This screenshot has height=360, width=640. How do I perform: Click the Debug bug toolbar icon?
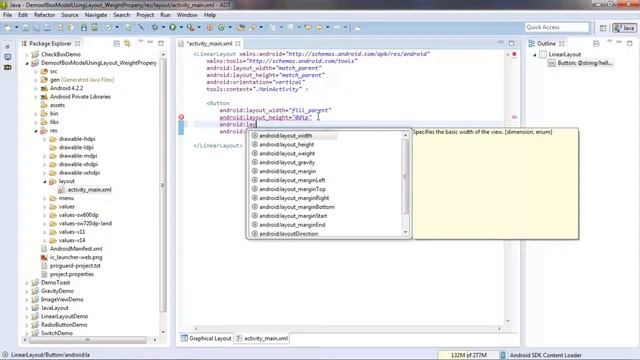coord(155,27)
